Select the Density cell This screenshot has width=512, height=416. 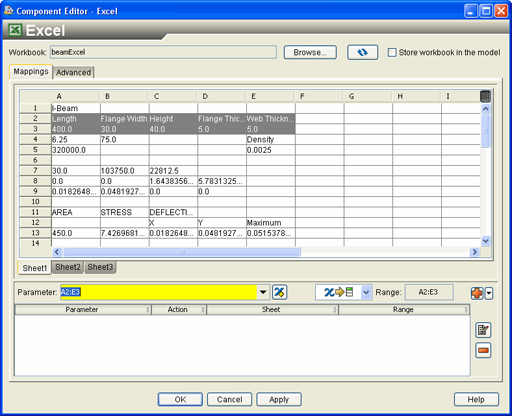tap(271, 140)
